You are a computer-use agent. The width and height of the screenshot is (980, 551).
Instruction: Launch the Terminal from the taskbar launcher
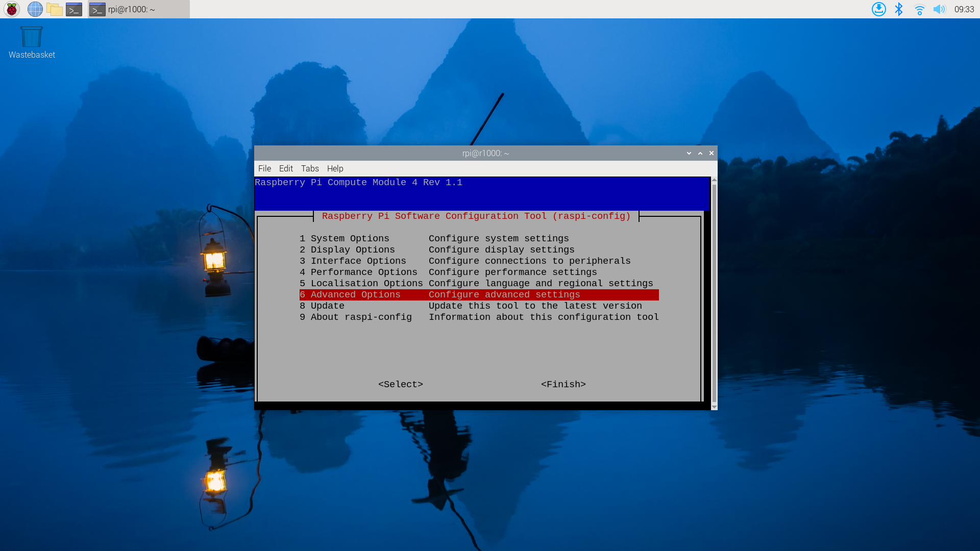(x=74, y=9)
